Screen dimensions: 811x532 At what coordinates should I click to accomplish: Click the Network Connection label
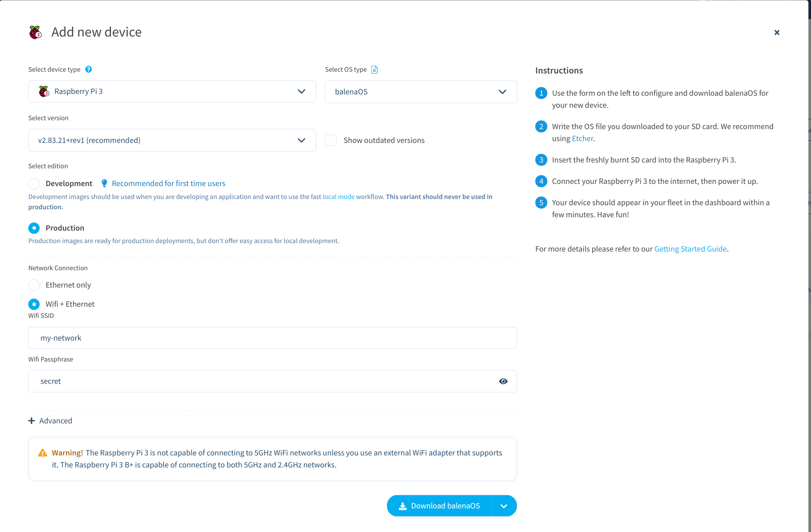pos(58,268)
